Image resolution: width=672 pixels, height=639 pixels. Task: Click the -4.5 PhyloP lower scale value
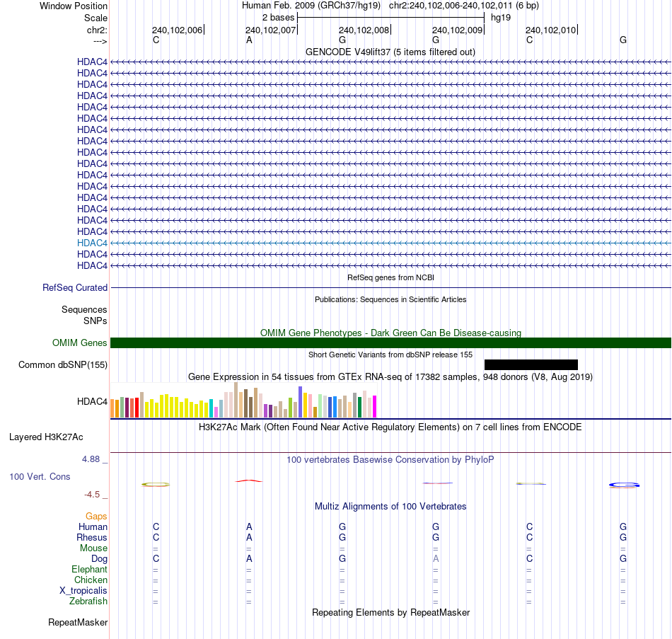pyautogui.click(x=92, y=495)
